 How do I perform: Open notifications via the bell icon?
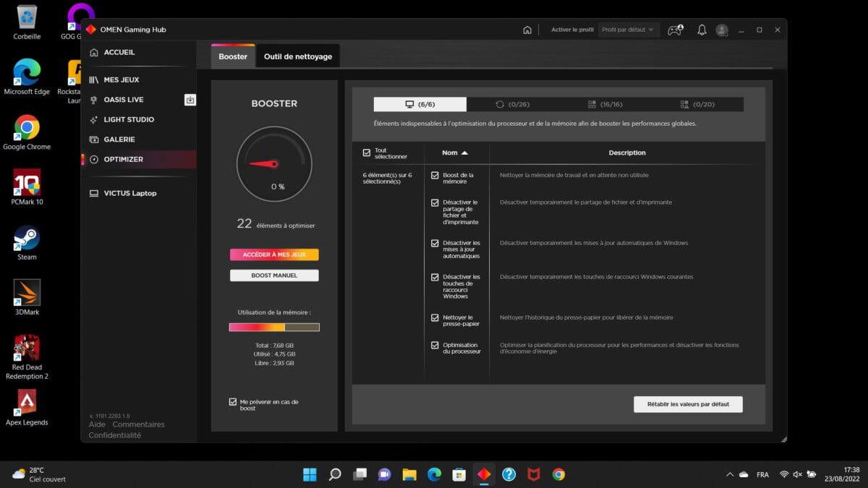click(x=702, y=30)
